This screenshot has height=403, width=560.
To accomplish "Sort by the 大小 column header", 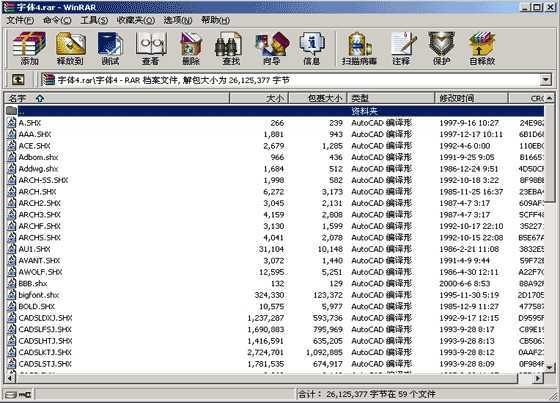I will tap(259, 98).
